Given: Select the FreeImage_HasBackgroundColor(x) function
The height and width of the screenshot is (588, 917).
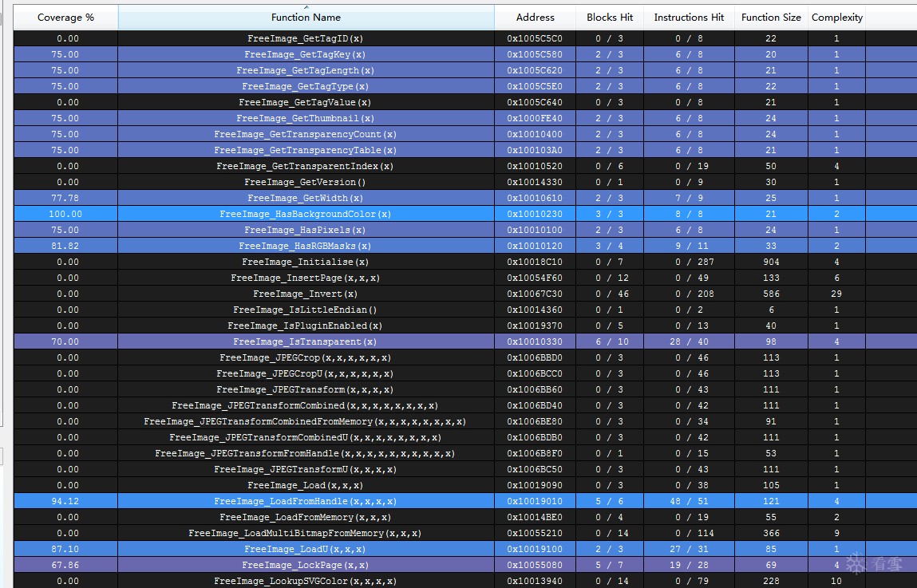Looking at the screenshot, I should [306, 214].
